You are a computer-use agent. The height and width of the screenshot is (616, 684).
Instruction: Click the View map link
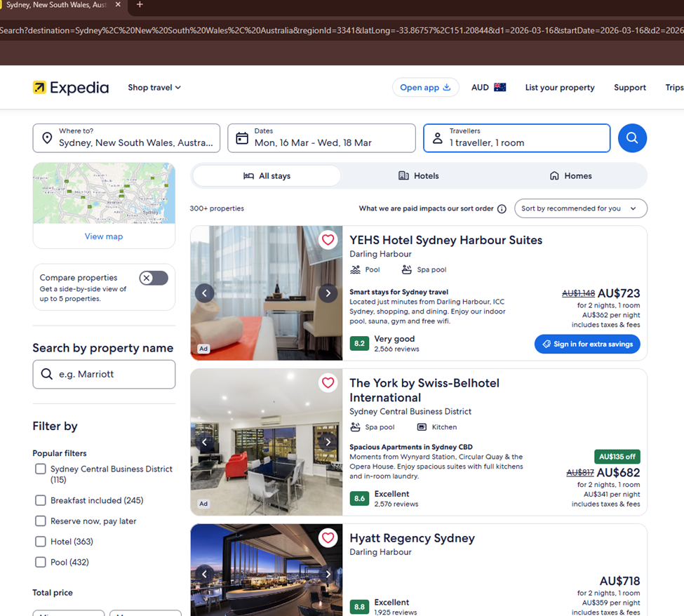104,236
